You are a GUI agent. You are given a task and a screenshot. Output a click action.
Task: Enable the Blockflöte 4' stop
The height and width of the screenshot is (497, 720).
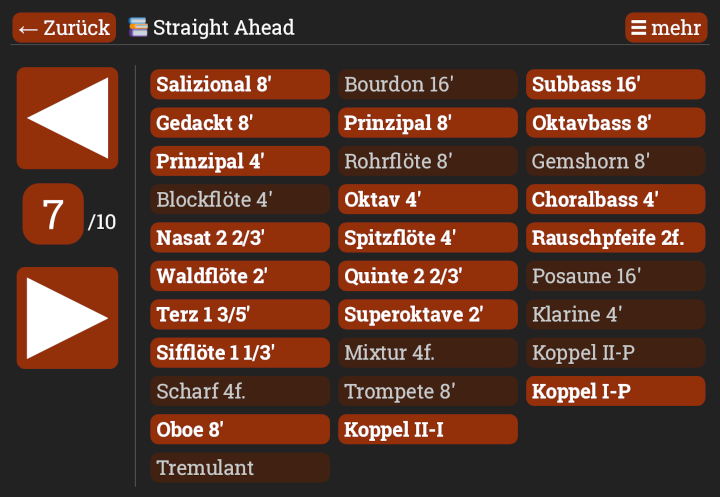pos(240,200)
